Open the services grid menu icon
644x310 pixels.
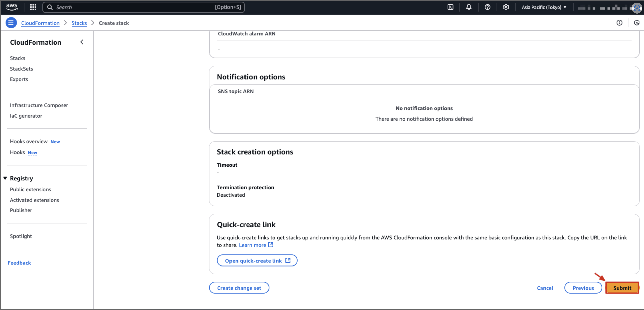(x=33, y=7)
